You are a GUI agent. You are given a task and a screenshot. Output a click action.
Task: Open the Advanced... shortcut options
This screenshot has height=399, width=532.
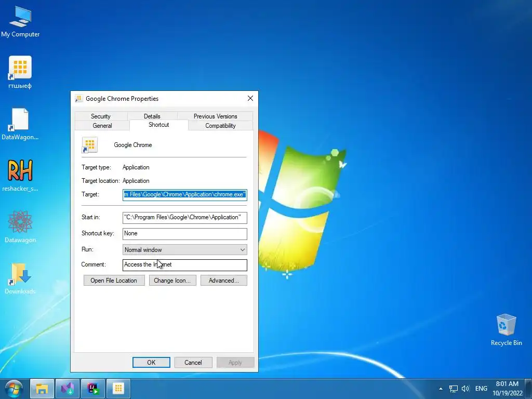(223, 280)
